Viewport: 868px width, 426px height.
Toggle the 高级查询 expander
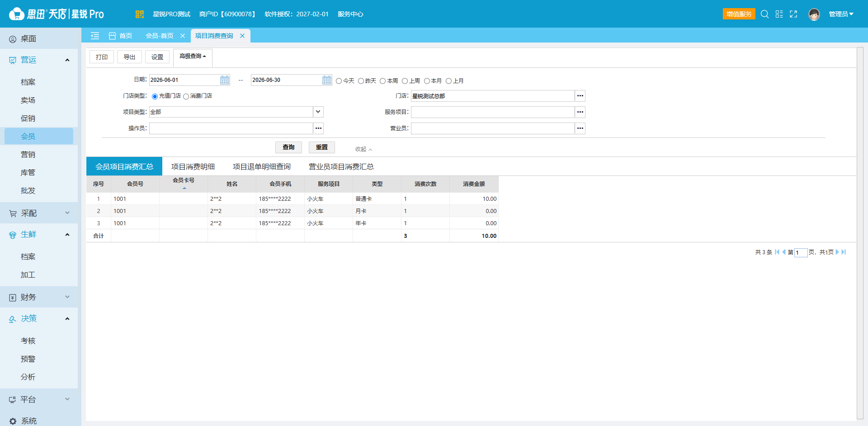point(193,57)
